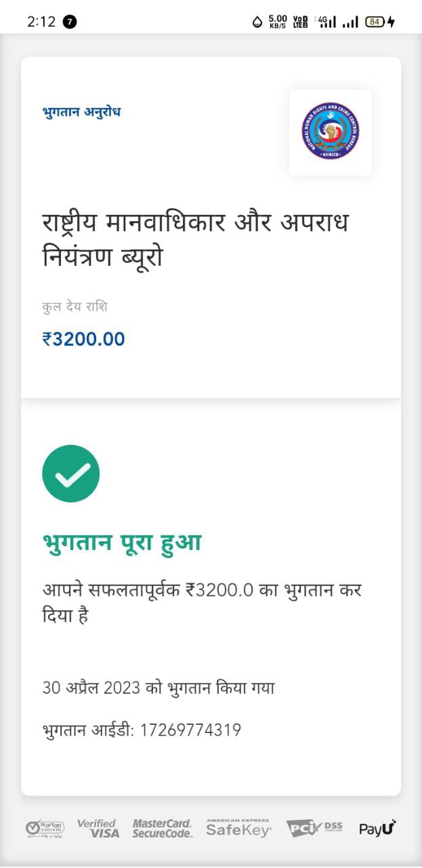The height and width of the screenshot is (868, 422).
Task: Tap the American Express SafeKey logo
Action: click(238, 828)
